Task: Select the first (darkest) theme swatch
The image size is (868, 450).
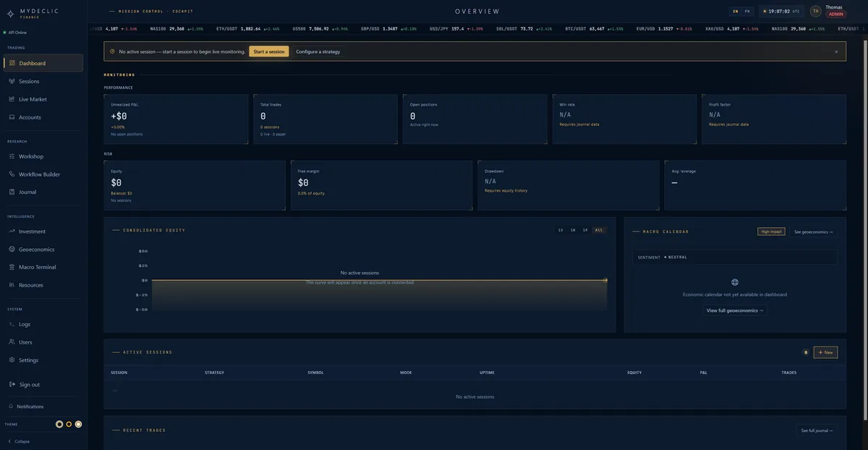Action: pos(59,424)
